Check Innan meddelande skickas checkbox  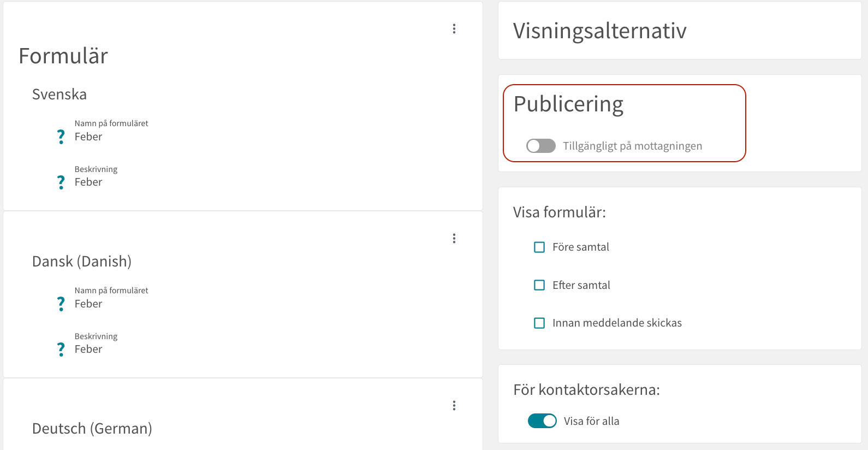(x=539, y=323)
